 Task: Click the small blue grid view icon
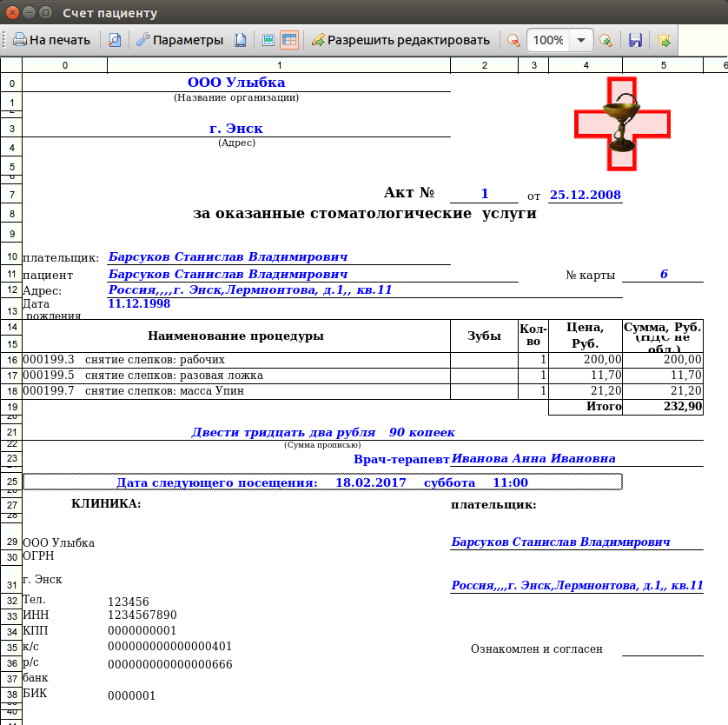tap(268, 40)
